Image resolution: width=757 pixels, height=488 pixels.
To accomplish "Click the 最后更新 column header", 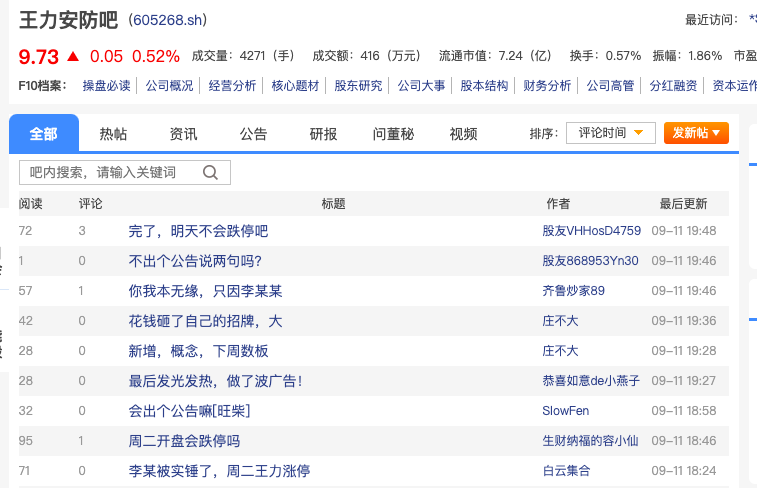I will point(684,204).
